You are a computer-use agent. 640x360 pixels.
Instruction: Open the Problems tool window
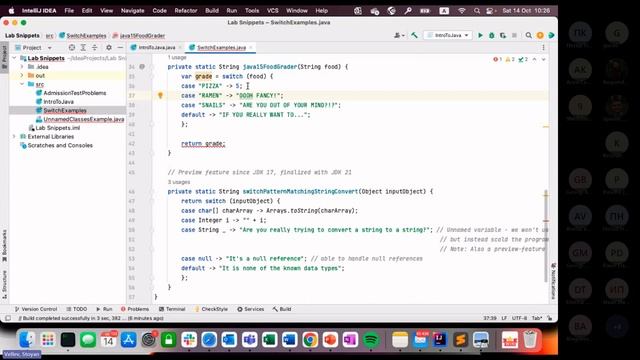click(135, 309)
